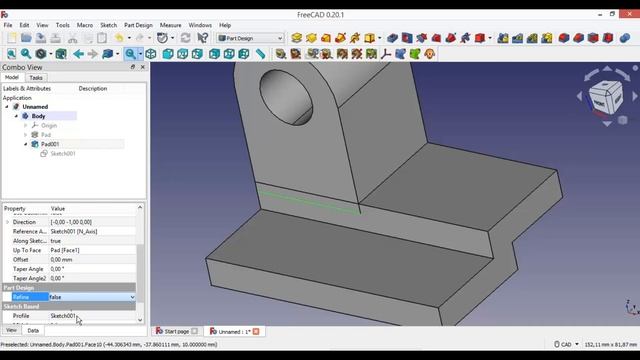Click the Fit Selection magnifier icon

tap(26, 54)
